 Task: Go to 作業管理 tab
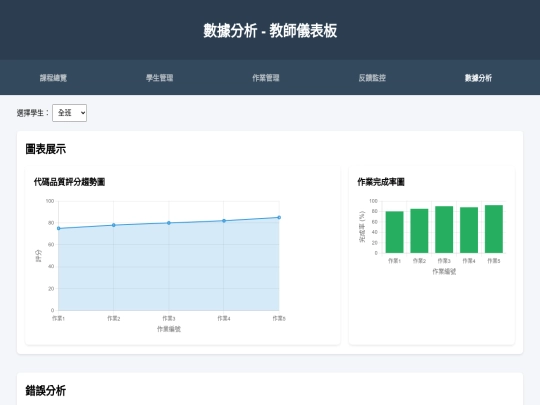266,78
